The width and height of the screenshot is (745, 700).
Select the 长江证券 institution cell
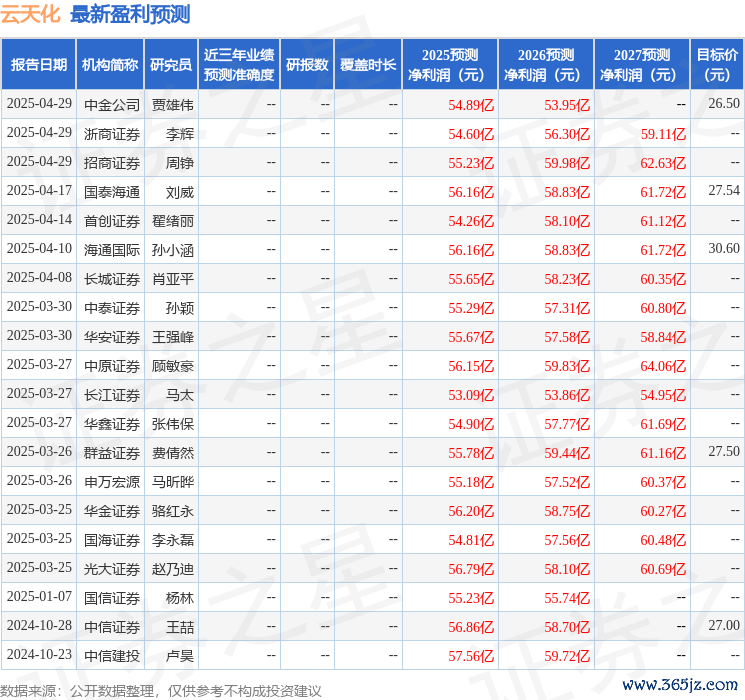click(112, 395)
